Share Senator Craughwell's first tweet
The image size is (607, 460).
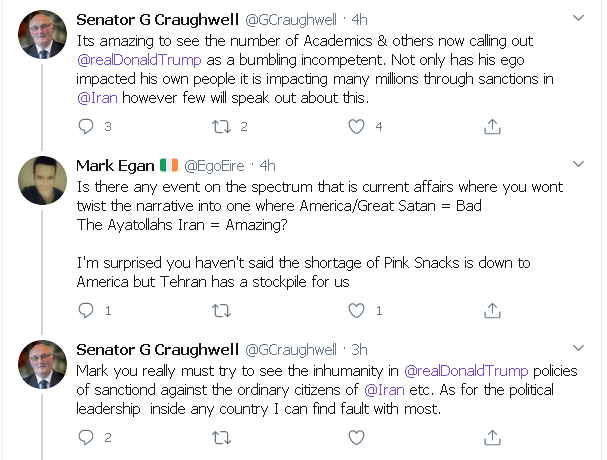coord(491,127)
